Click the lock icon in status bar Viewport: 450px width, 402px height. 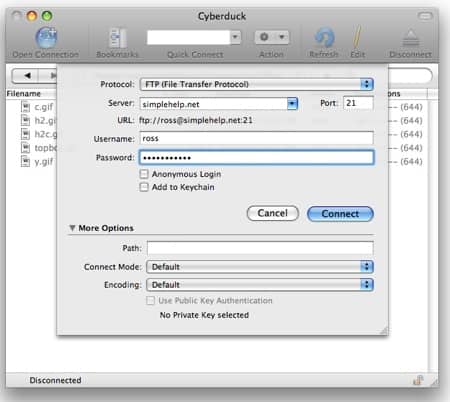418,380
